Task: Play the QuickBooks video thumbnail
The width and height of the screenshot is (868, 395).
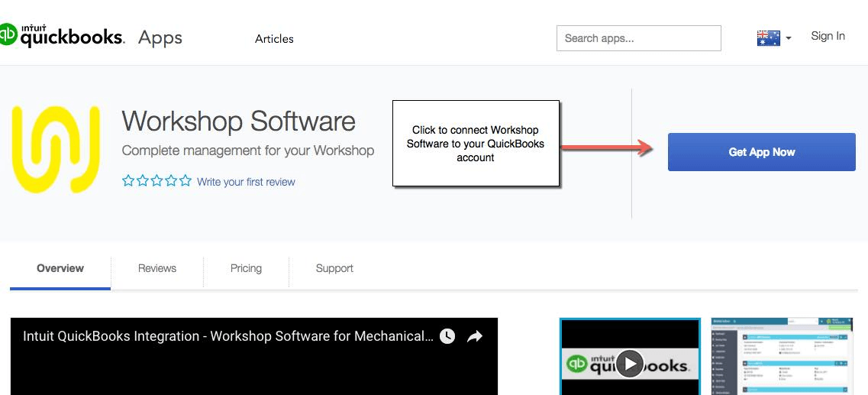Action: [630, 363]
